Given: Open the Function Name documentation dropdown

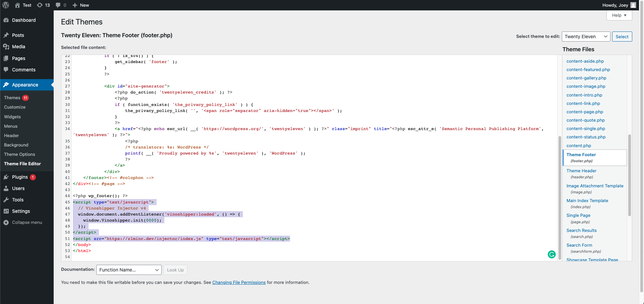Looking at the screenshot, I should 129,270.
